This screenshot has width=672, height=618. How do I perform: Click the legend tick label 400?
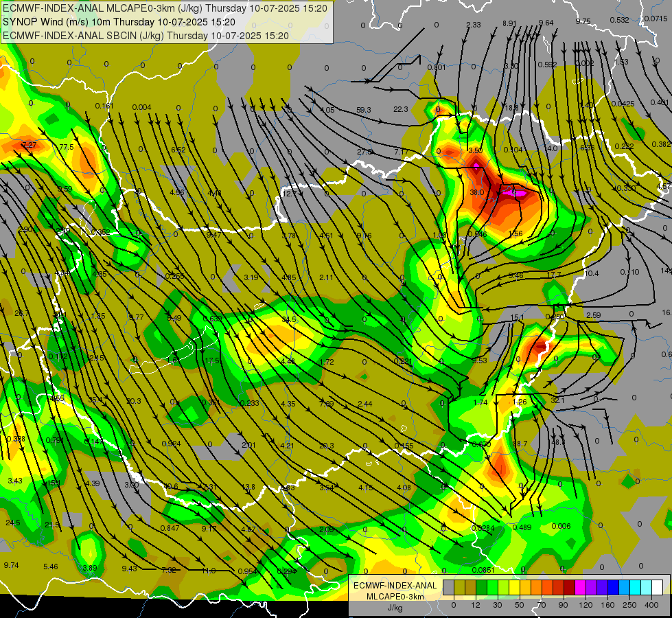[x=651, y=605]
